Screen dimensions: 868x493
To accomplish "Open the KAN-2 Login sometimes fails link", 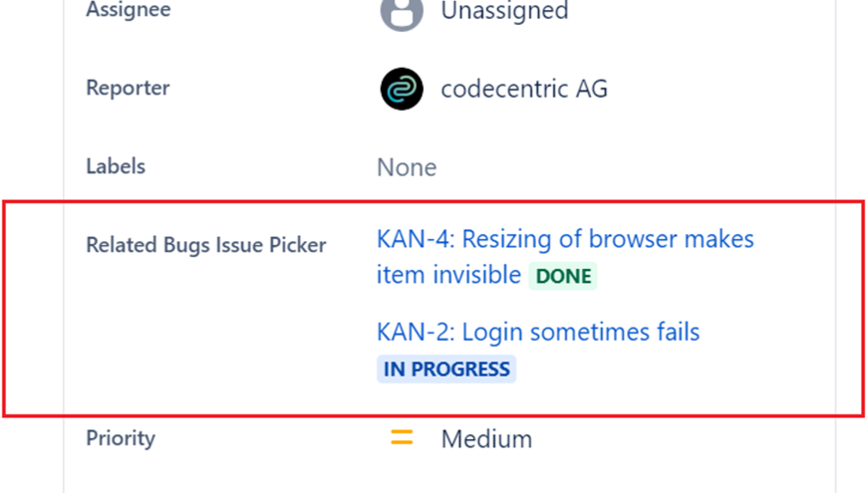I will tap(538, 332).
